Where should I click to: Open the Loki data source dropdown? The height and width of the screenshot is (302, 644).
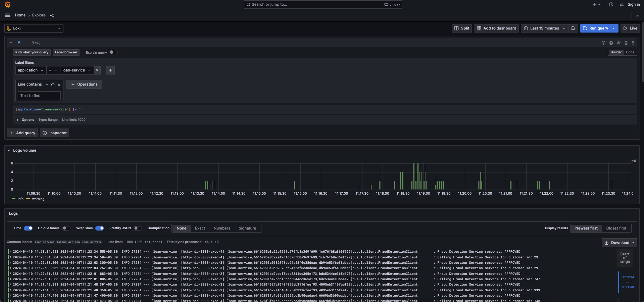[34, 28]
